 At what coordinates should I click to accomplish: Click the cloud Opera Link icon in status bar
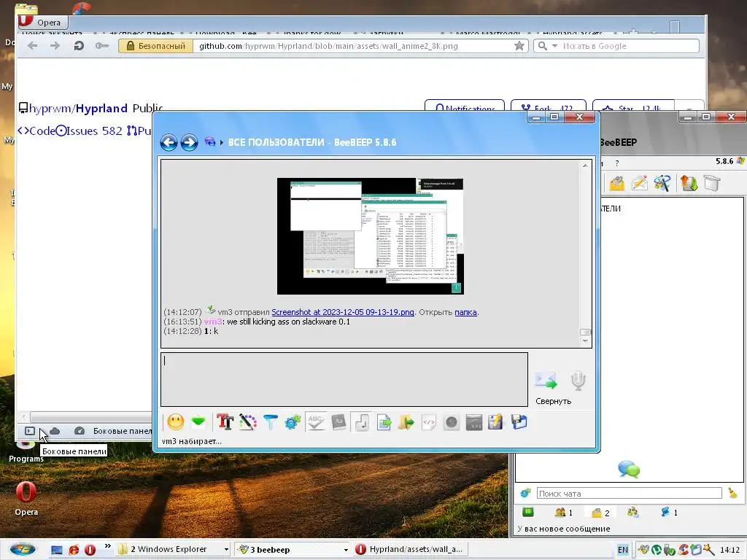click(x=55, y=431)
